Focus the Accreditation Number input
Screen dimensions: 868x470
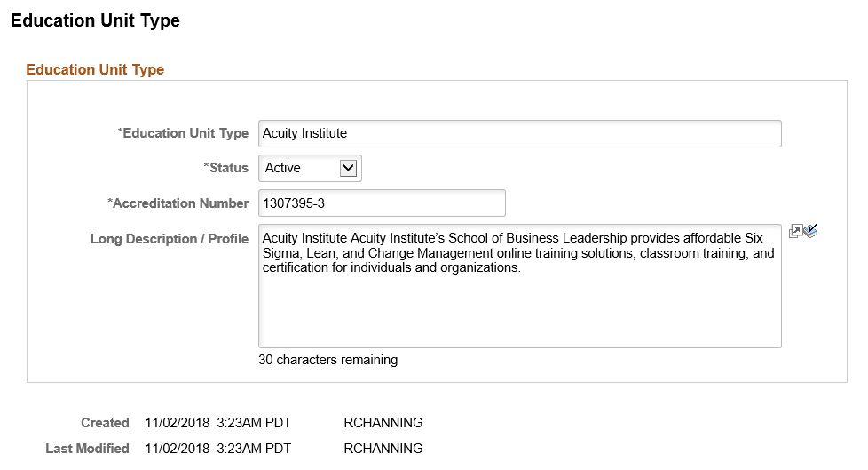click(x=382, y=203)
